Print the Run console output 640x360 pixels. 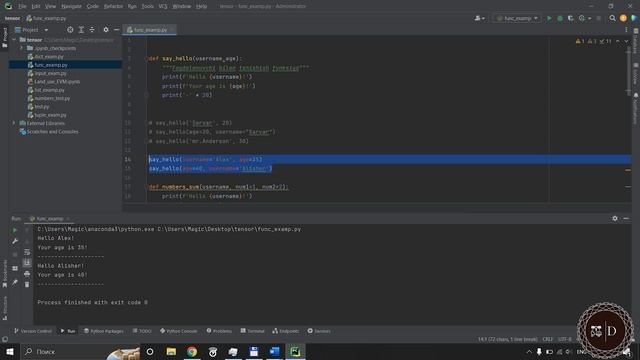pos(27,274)
